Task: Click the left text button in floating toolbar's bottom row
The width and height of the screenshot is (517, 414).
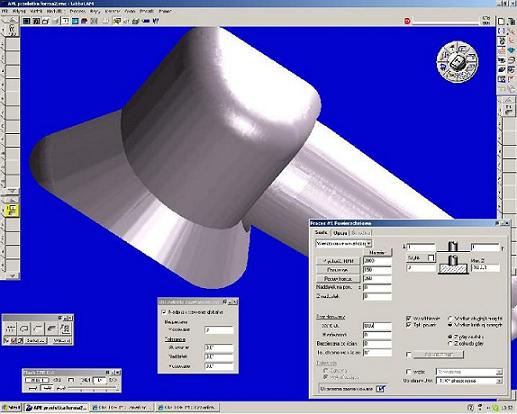Action: (x=36, y=340)
